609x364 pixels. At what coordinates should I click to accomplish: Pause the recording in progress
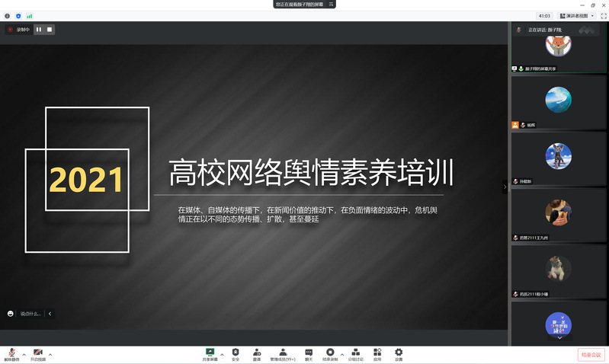tap(39, 30)
